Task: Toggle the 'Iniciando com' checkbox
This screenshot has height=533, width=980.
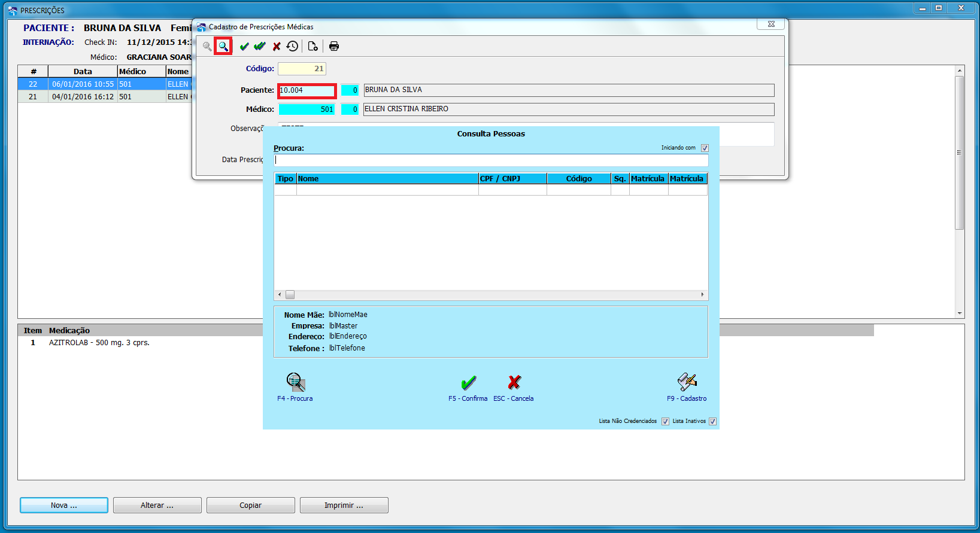Action: point(705,148)
